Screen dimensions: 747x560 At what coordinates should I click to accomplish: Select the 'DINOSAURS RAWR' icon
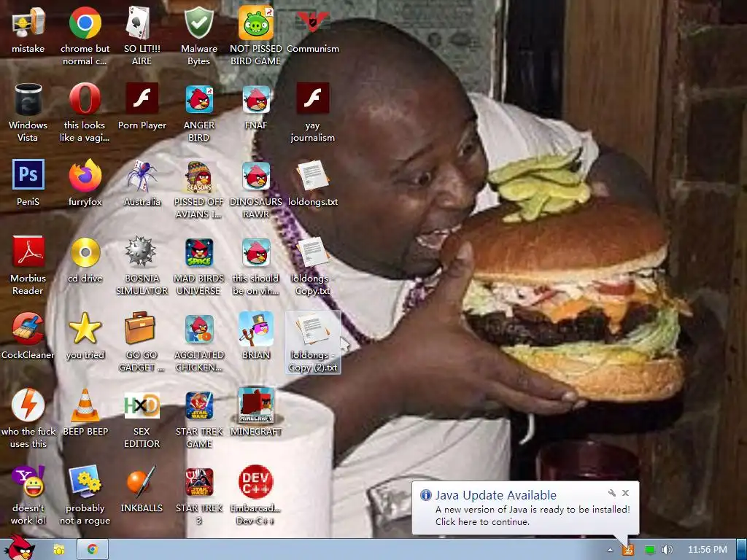pyautogui.click(x=256, y=176)
